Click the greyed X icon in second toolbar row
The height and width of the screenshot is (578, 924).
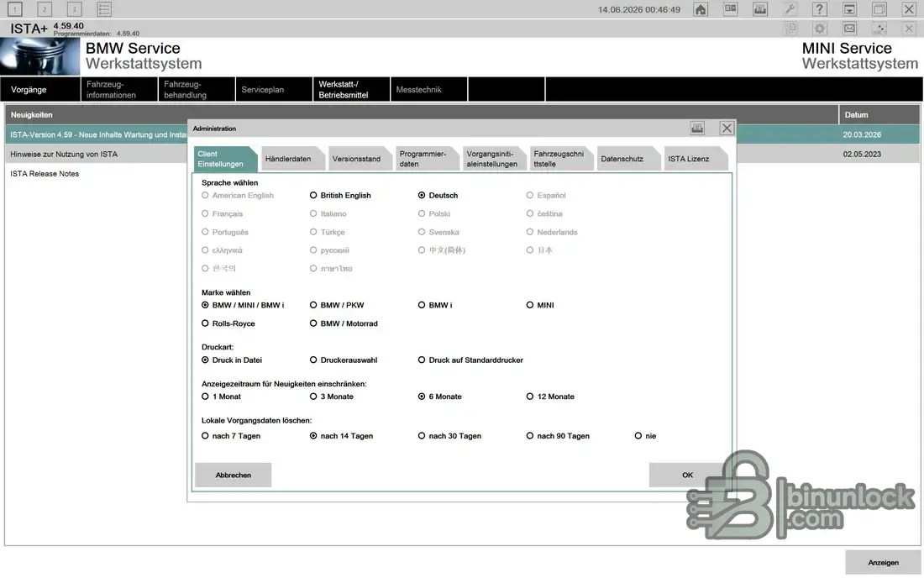(909, 28)
